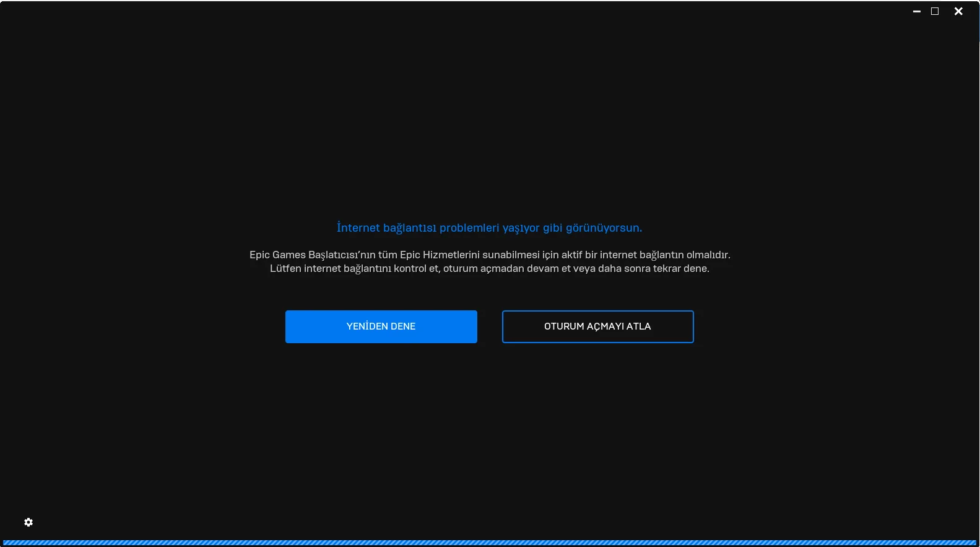Viewport: 980px width, 547px height.
Task: Choose OTURUM AÇMAYI ATLA to skip sign-in
Action: 598,326
